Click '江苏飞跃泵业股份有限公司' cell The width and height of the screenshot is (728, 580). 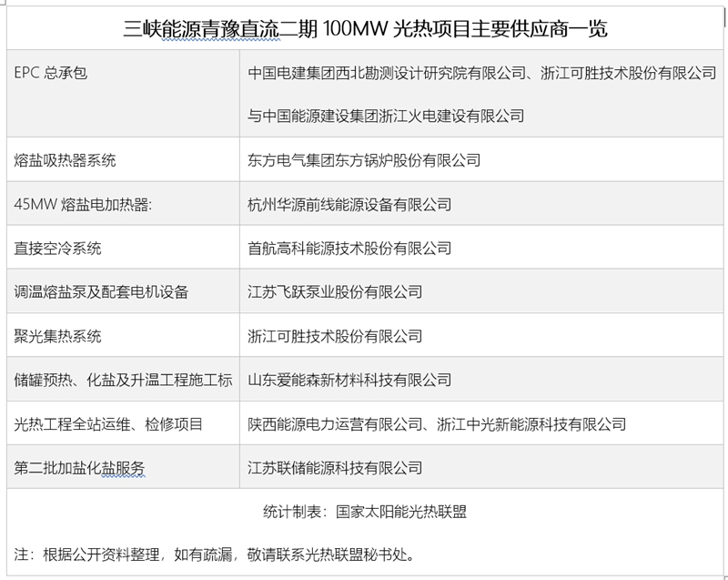click(x=481, y=290)
